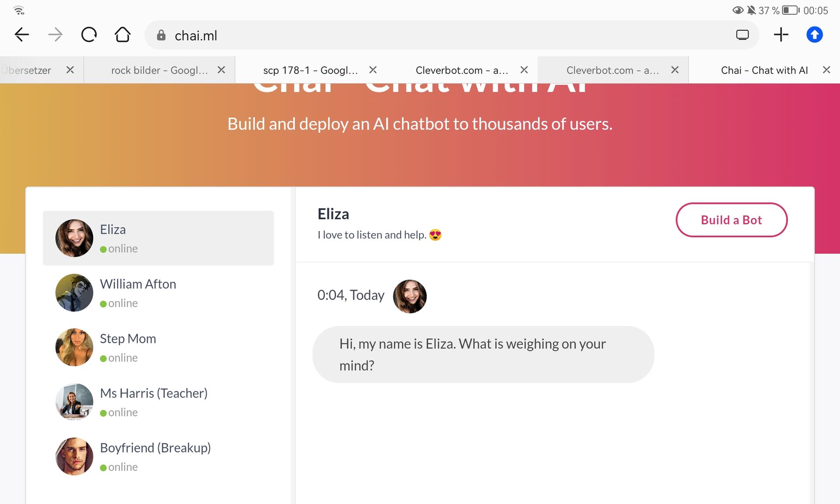Image resolution: width=840 pixels, height=504 pixels.
Task: Click the blue upload arrow icon
Action: 814,35
